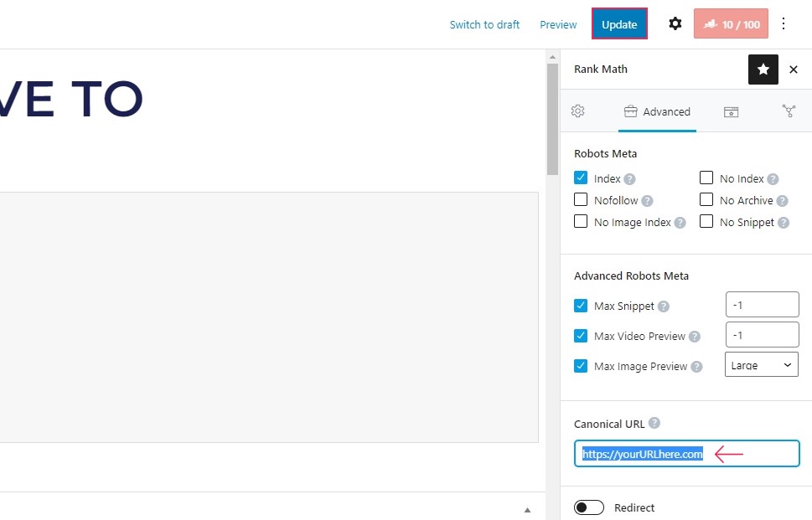Collapse the bottom panel with the up triangle
This screenshot has height=520, width=812.
click(527, 510)
